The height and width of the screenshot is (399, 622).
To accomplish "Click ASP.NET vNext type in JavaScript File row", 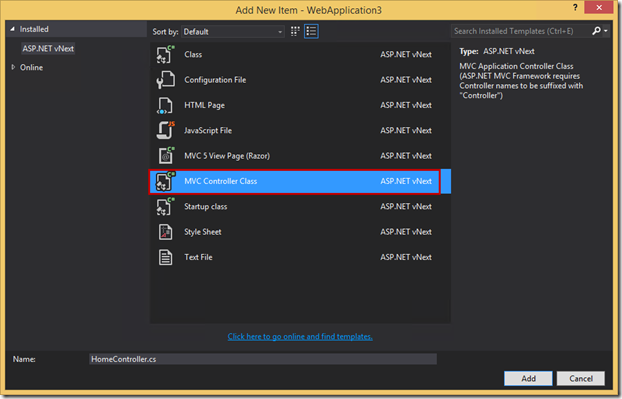I will click(x=406, y=130).
